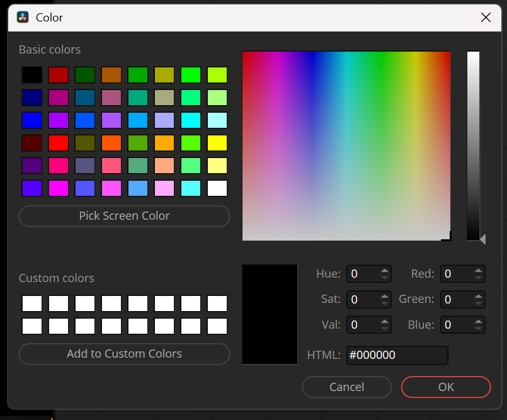Click the current color preview box
This screenshot has width=507, height=420.
tap(270, 314)
